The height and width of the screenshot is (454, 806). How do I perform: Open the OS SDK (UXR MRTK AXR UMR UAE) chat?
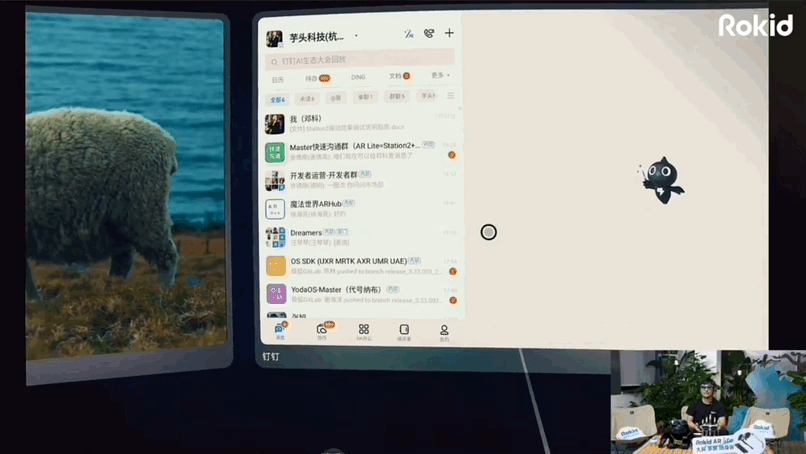pyautogui.click(x=361, y=266)
